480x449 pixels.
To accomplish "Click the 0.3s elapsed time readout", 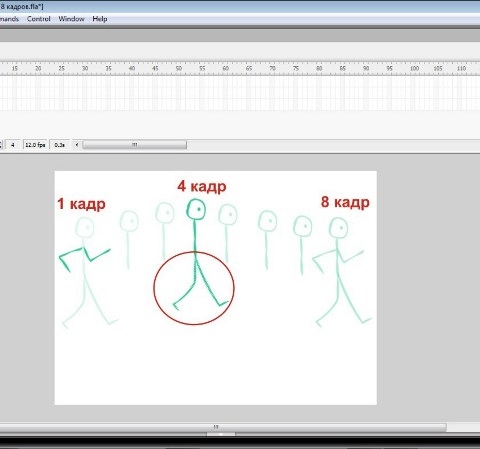I will point(59,145).
